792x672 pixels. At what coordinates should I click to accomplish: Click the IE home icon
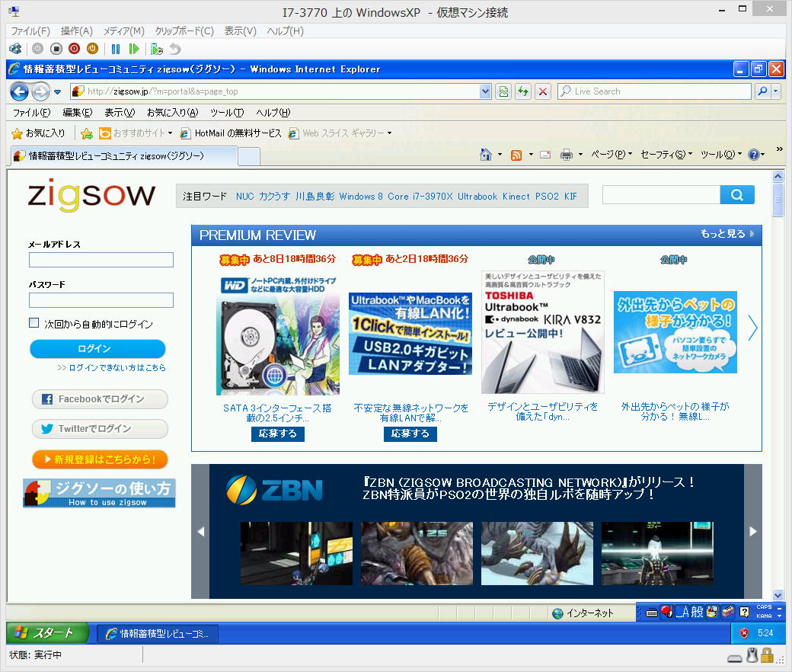(x=485, y=155)
